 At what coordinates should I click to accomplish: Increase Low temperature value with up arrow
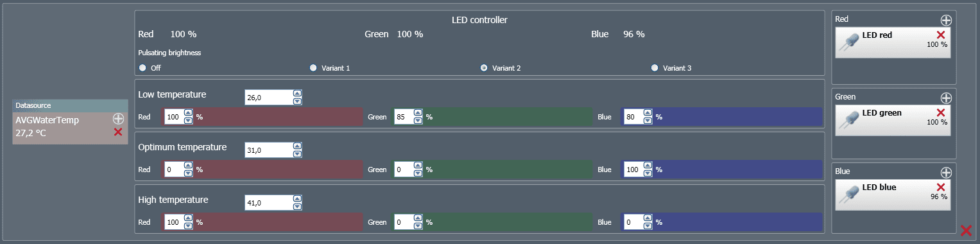297,94
